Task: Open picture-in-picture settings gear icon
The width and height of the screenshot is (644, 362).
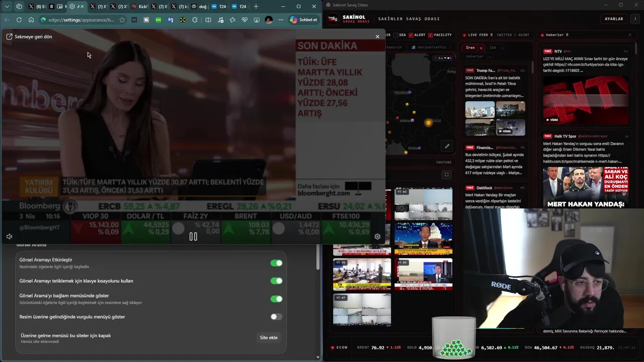Action: pos(377,236)
